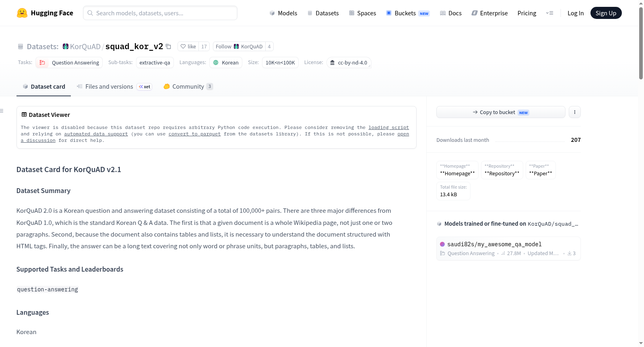Open the KorQuAD organization link in title
This screenshot has height=347, width=644.
click(x=85, y=46)
